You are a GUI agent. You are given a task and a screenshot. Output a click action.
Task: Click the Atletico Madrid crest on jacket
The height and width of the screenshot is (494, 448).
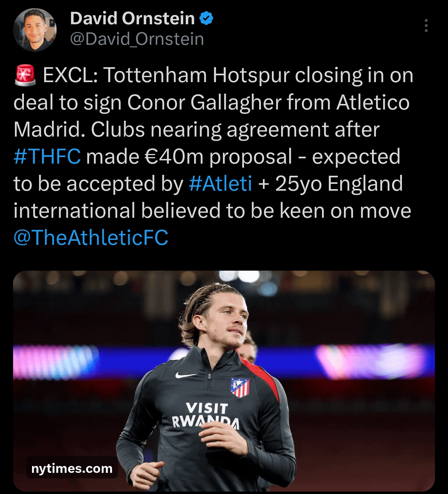240,387
